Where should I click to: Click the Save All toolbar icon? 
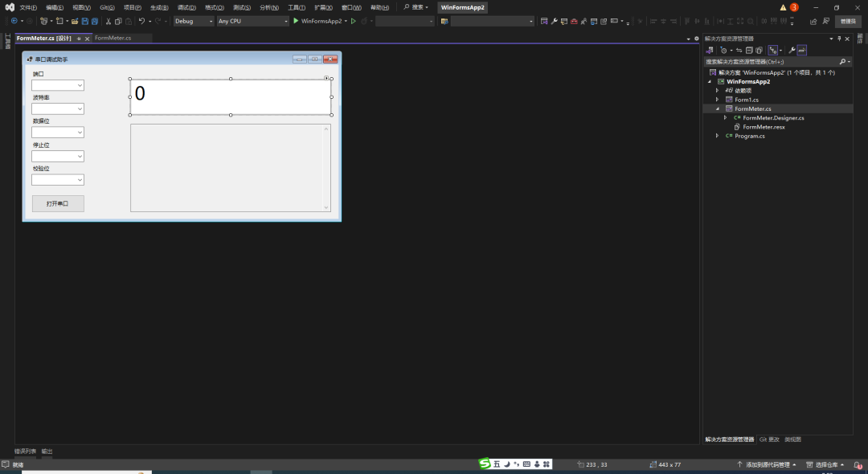coord(95,21)
